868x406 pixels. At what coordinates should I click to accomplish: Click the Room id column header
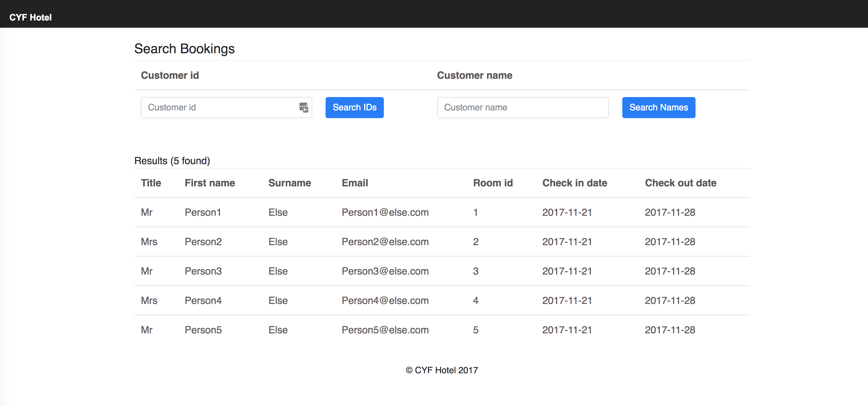tap(493, 183)
